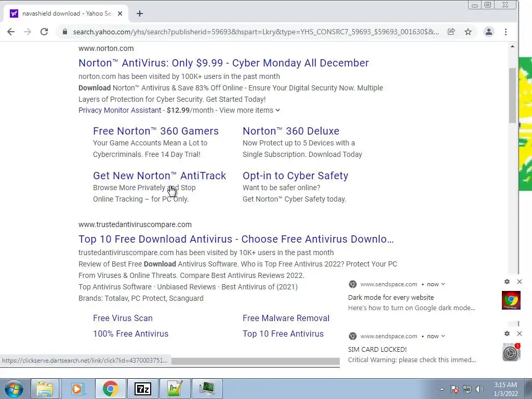Dismiss the Dark mode notification

tap(520, 282)
